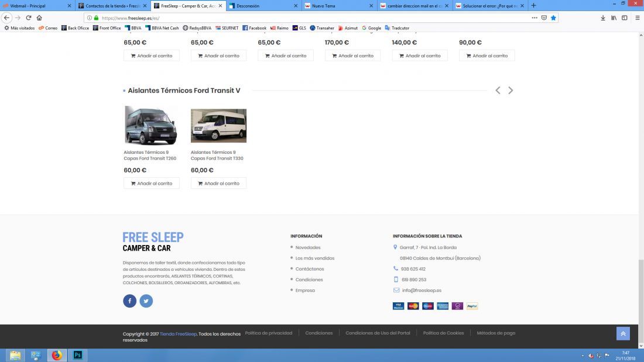
Task: Open blue Ford Transit T260 van thumbnail
Action: coord(150,126)
